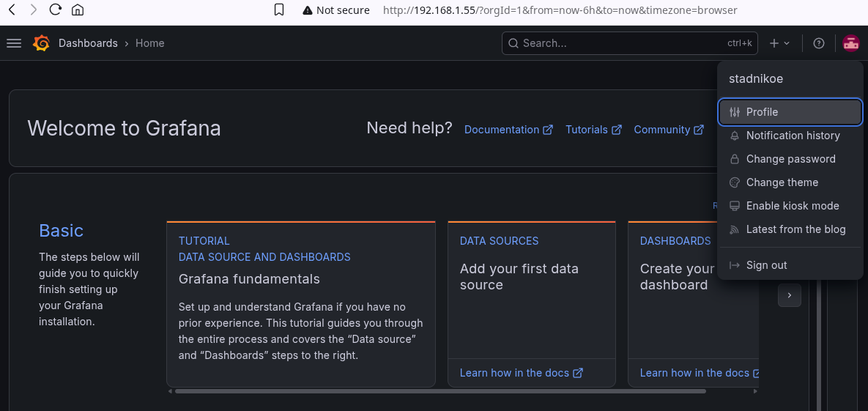Click the user avatar icon
The width and height of the screenshot is (868, 411).
(850, 43)
